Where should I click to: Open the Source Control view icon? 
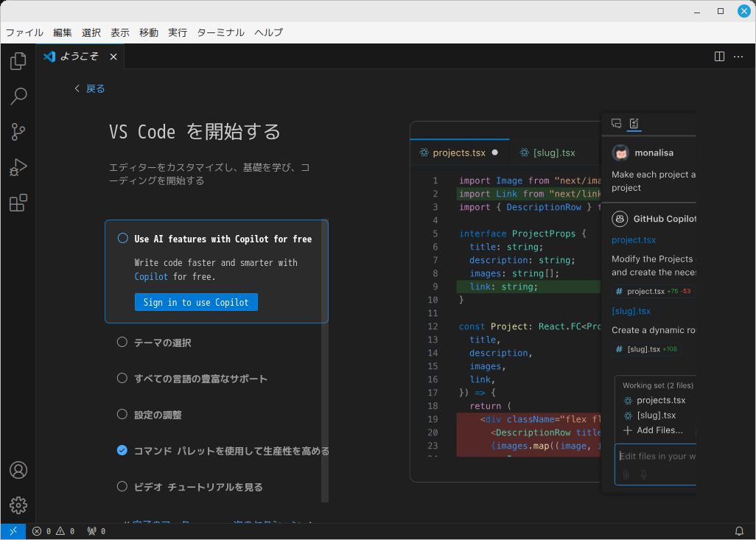click(x=18, y=132)
